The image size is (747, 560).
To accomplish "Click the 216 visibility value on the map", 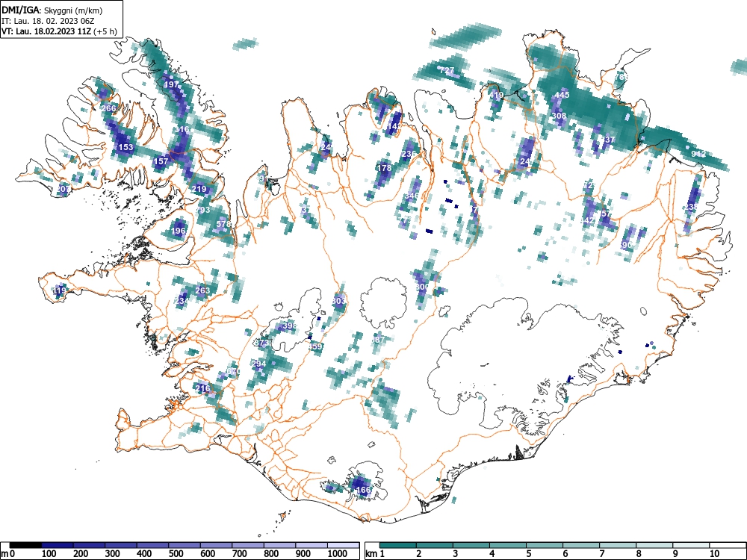I will (203, 388).
